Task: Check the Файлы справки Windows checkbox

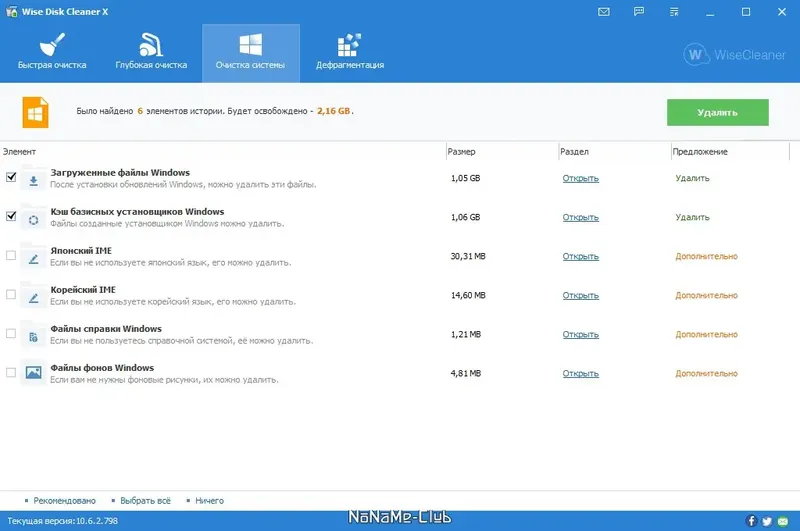Action: coord(11,334)
